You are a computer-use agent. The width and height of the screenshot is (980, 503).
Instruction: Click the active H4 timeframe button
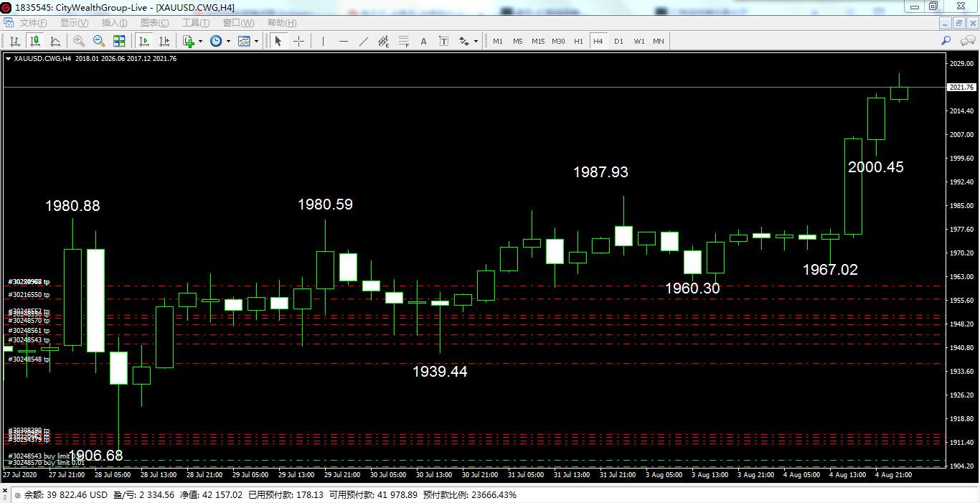pyautogui.click(x=598, y=41)
